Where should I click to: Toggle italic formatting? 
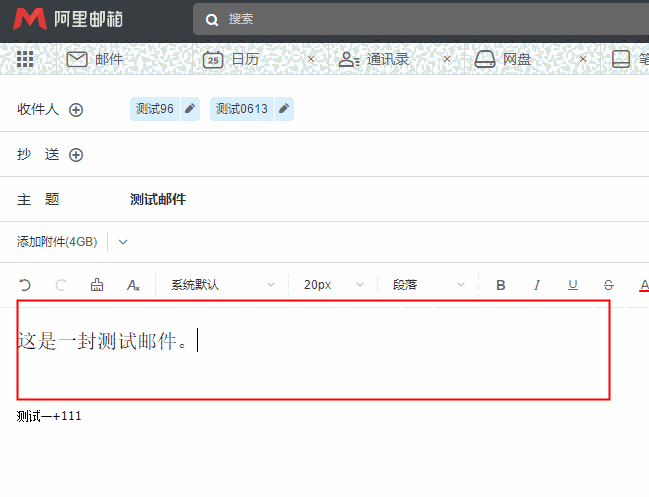tap(537, 285)
